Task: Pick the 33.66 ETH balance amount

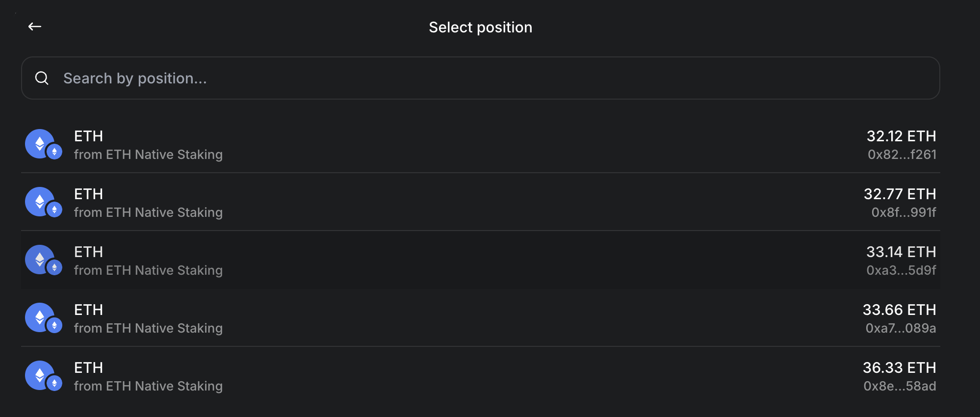Action: coord(899,310)
